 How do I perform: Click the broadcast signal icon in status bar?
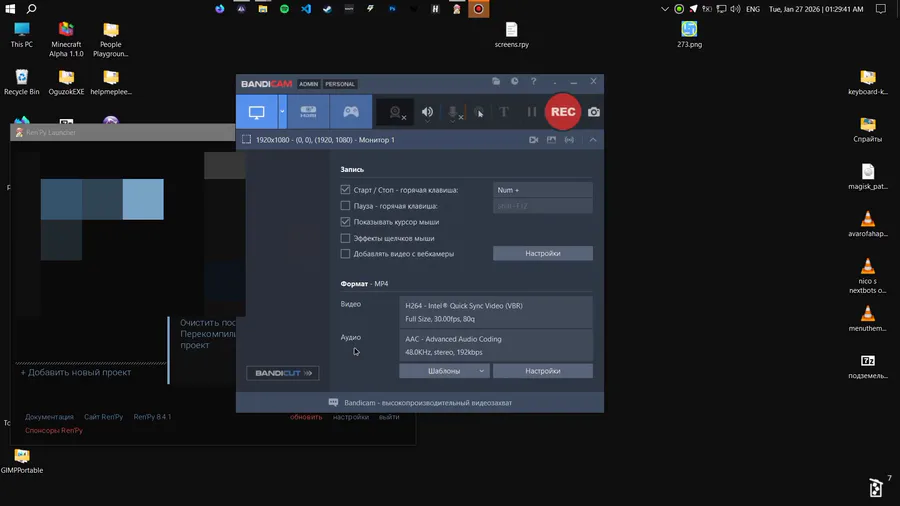pos(569,139)
